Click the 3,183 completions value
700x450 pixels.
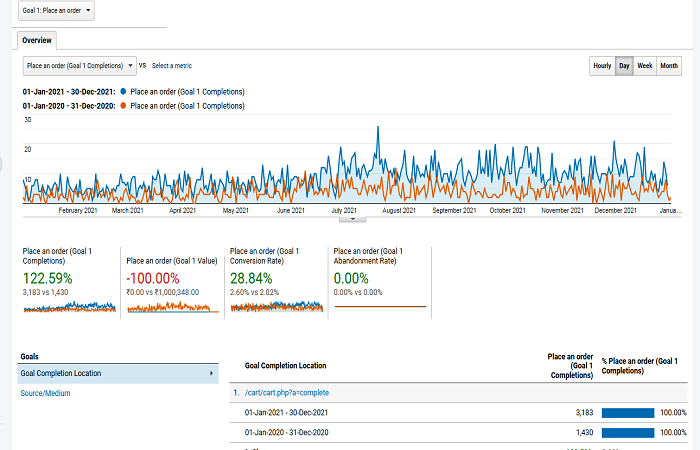tap(584, 412)
